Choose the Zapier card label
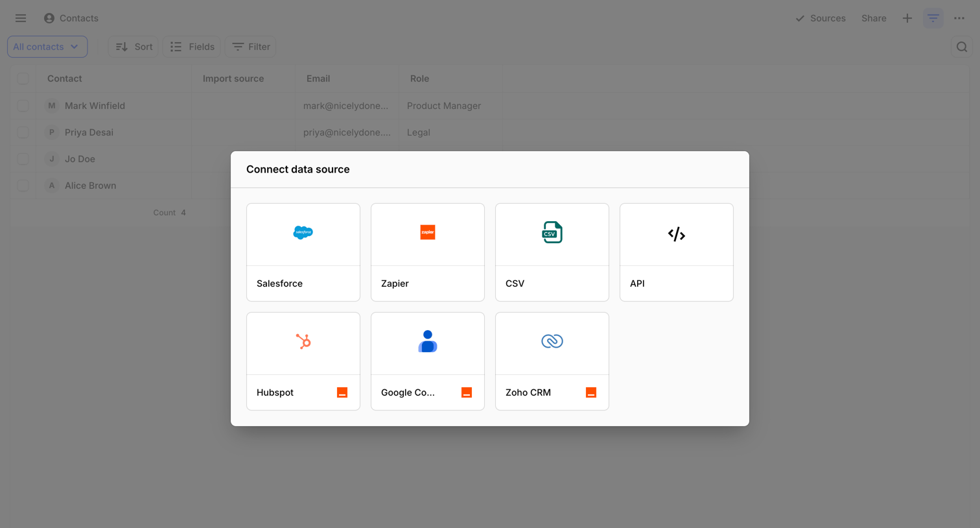The width and height of the screenshot is (980, 528). 395,283
